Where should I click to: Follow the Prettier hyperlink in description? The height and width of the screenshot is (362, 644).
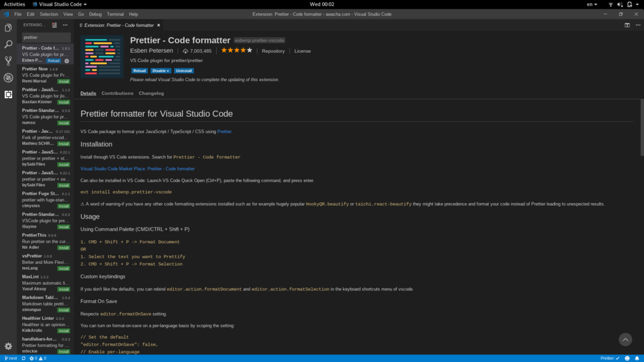225,131
